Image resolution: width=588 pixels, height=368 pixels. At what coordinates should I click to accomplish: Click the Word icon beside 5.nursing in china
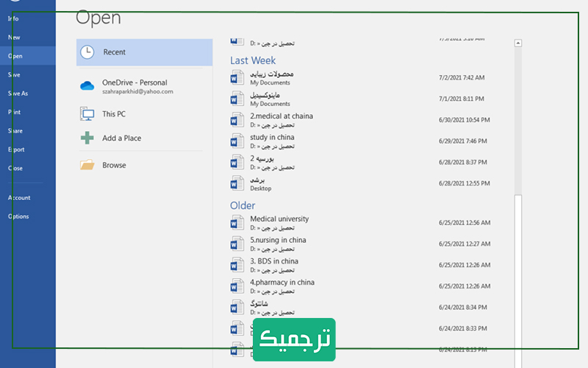click(x=237, y=244)
